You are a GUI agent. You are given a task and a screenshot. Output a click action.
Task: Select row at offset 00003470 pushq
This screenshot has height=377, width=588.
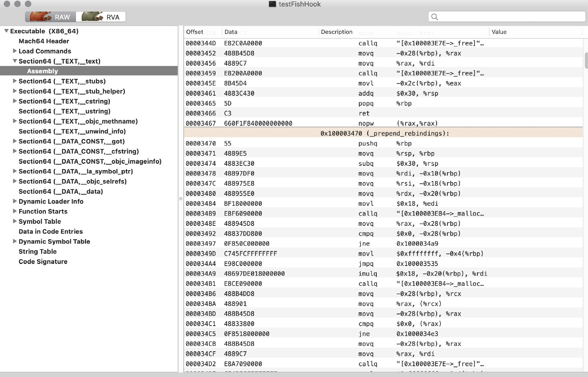click(383, 143)
